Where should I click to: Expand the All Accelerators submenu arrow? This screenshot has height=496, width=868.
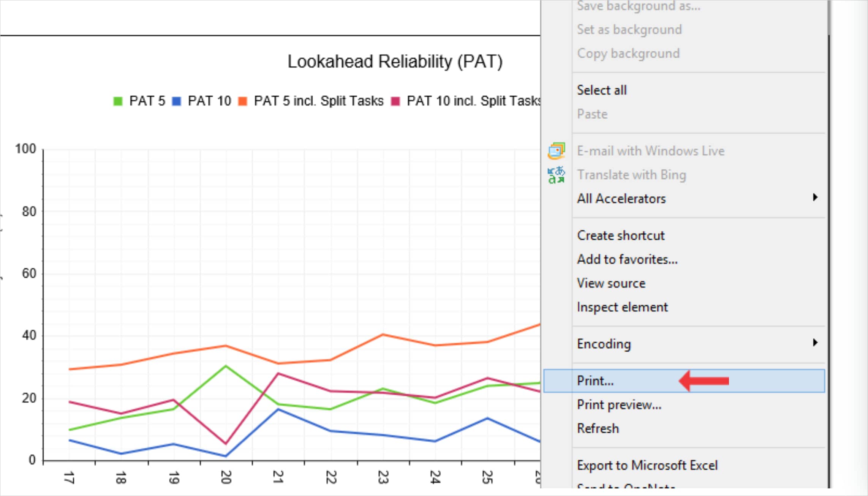pos(815,197)
